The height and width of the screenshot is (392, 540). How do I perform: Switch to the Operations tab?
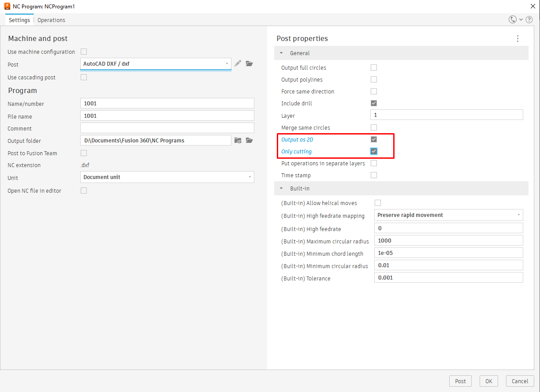tap(51, 20)
